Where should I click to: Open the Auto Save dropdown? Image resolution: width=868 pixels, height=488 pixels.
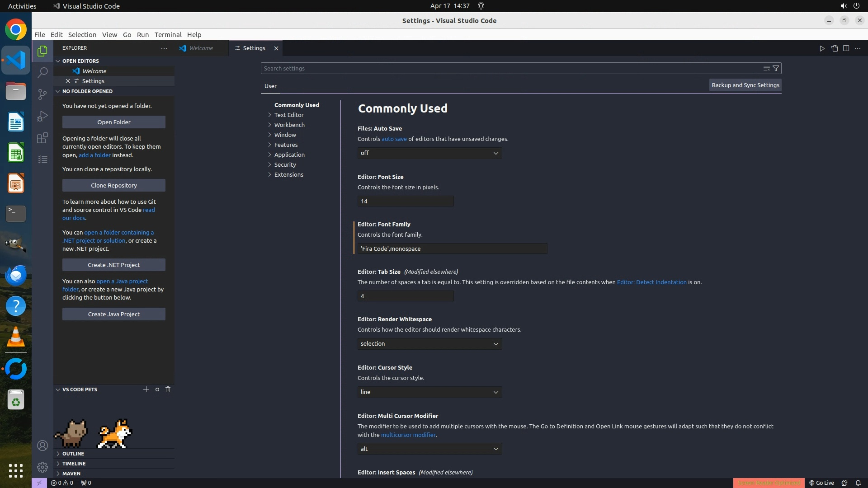point(429,153)
